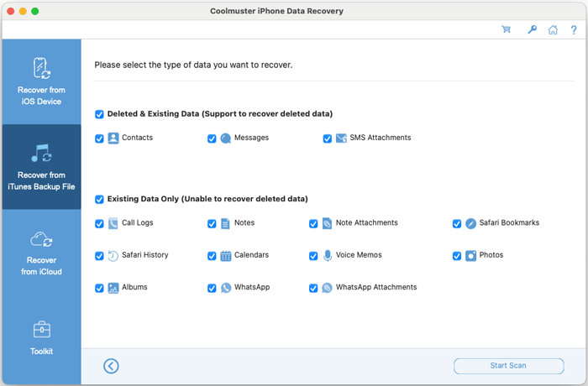
Task: Toggle the Messages checkbox
Action: (x=212, y=138)
